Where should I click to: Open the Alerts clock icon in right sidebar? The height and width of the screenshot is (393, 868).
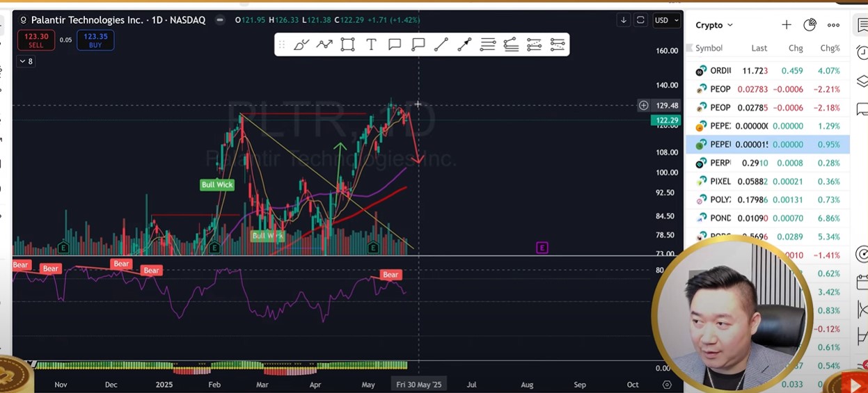coord(862,52)
